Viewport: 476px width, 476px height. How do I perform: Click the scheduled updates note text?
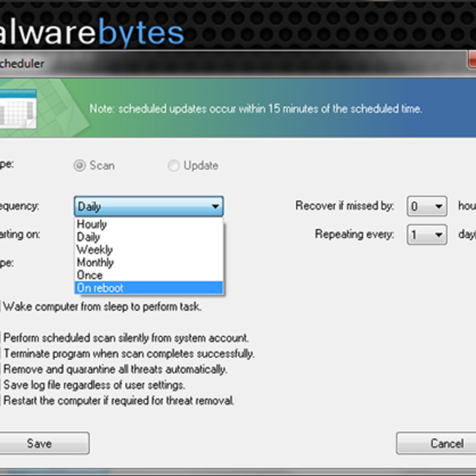256,109
